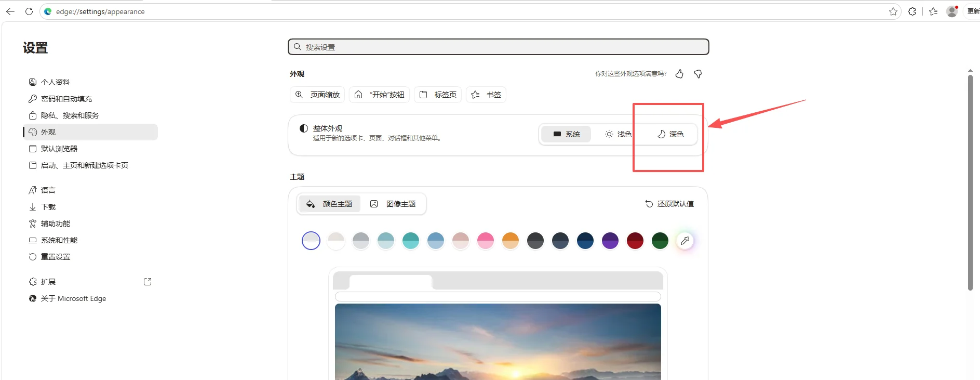Image resolution: width=980 pixels, height=380 pixels.
Task: Go to 下载 settings
Action: click(90, 207)
